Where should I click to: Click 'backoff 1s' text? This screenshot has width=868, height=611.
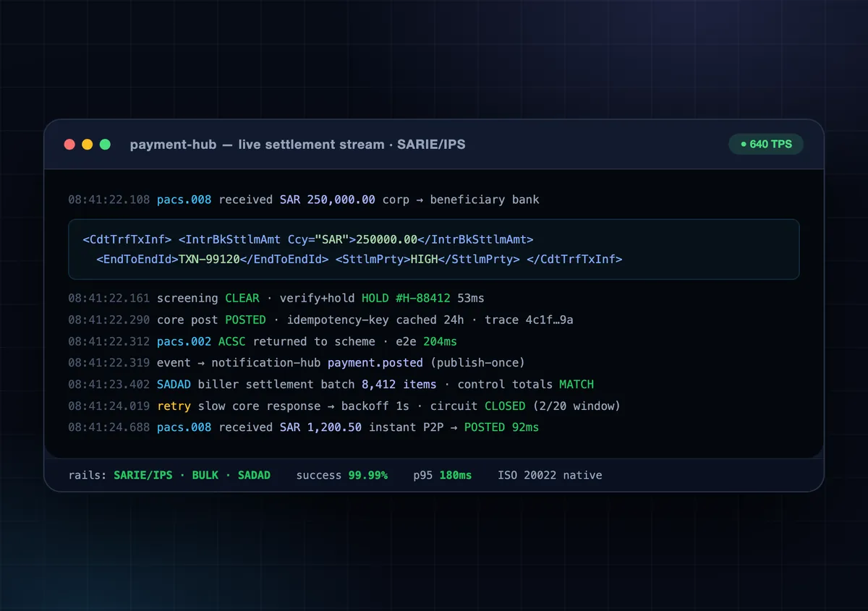click(375, 406)
